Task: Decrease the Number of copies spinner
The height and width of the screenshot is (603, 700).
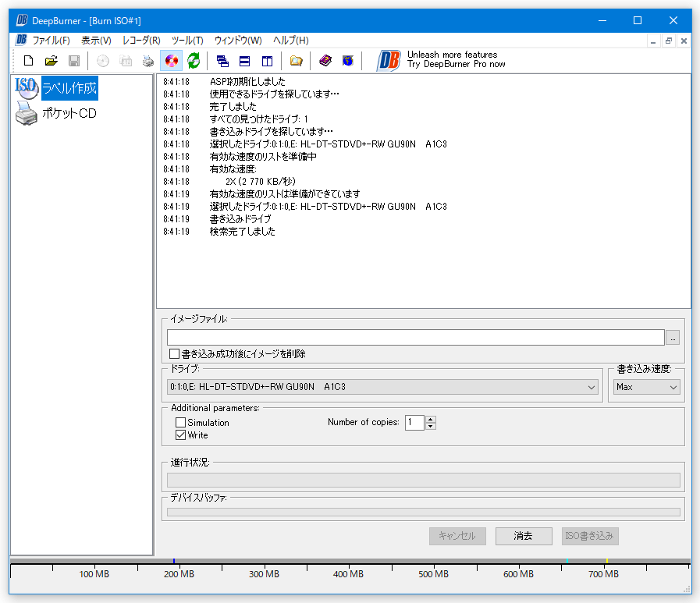Action: [x=431, y=426]
